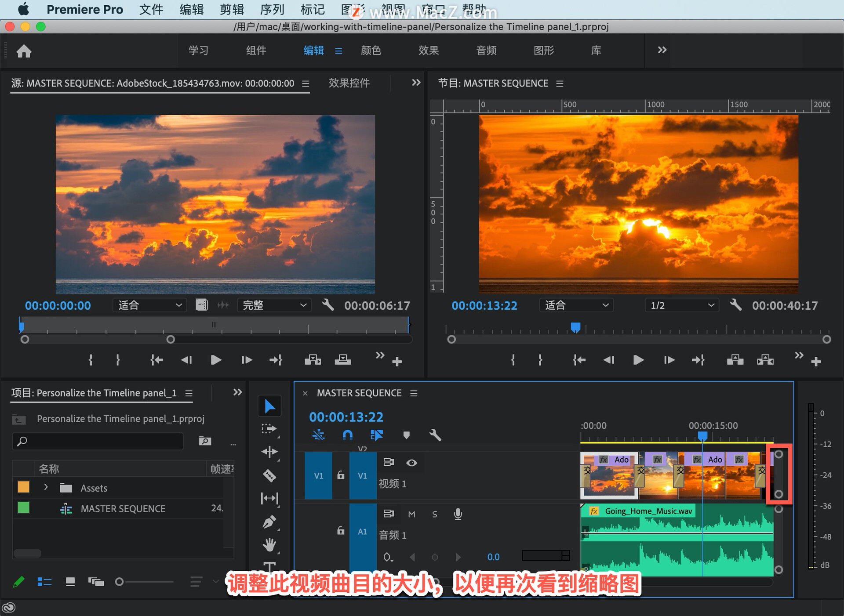844x616 pixels.
Task: Go to Home screen icon
Action: [24, 51]
